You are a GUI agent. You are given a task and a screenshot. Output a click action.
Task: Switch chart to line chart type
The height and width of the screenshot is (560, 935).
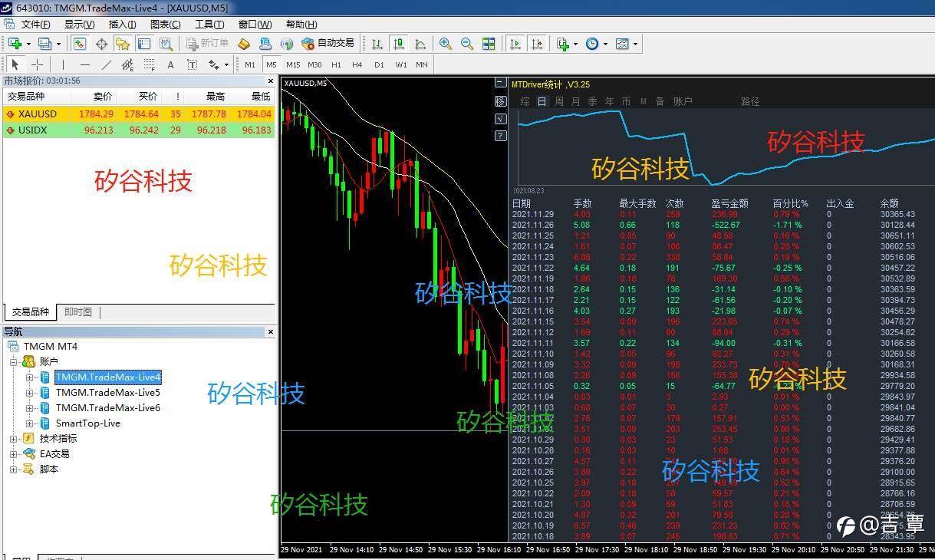(x=420, y=44)
